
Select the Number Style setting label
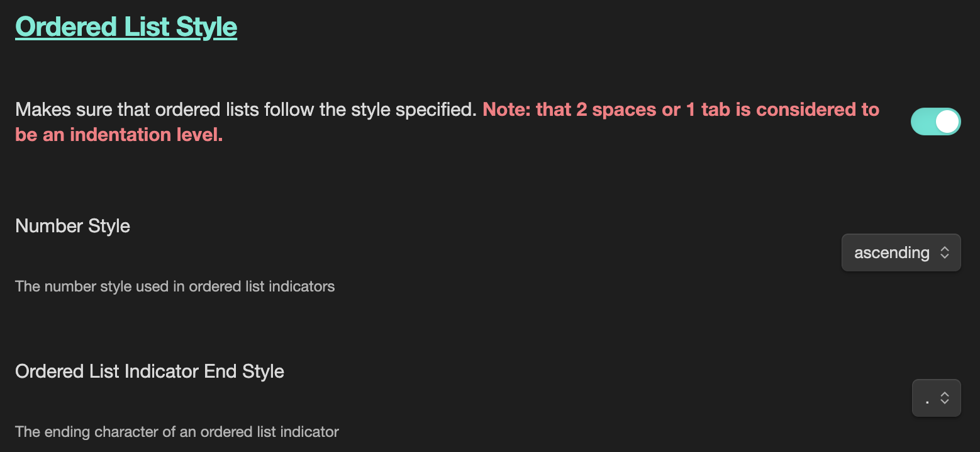[x=72, y=226]
